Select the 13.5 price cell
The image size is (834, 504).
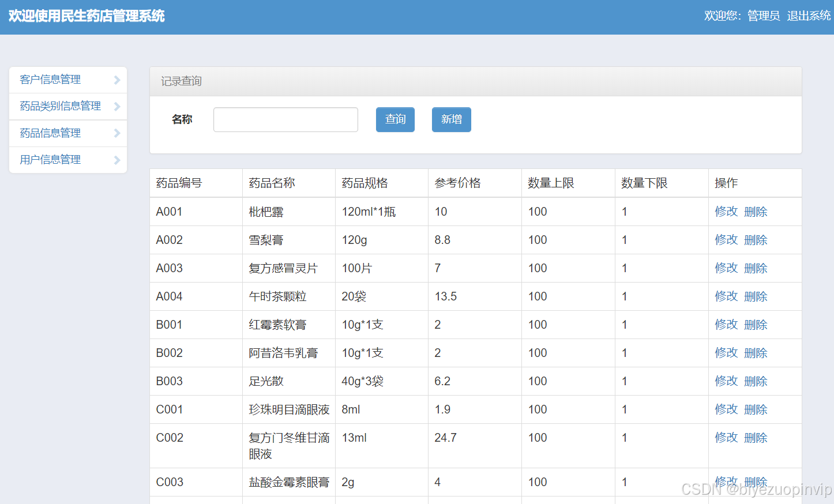pyautogui.click(x=475, y=296)
